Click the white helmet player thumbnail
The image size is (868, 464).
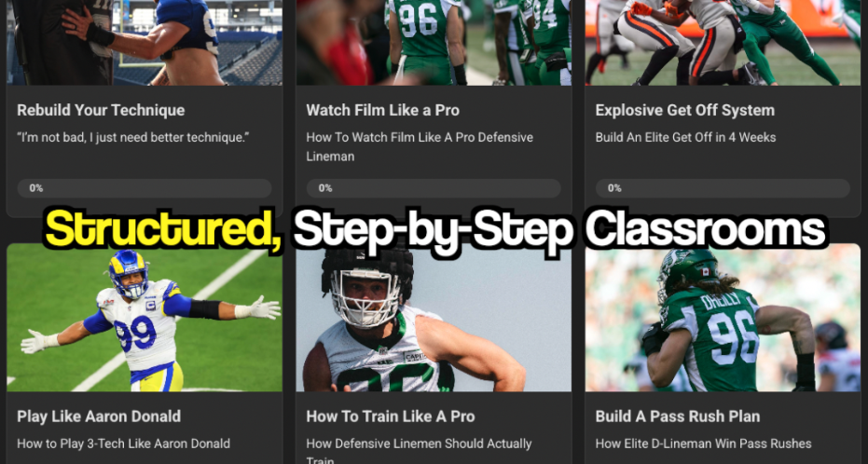click(x=434, y=318)
